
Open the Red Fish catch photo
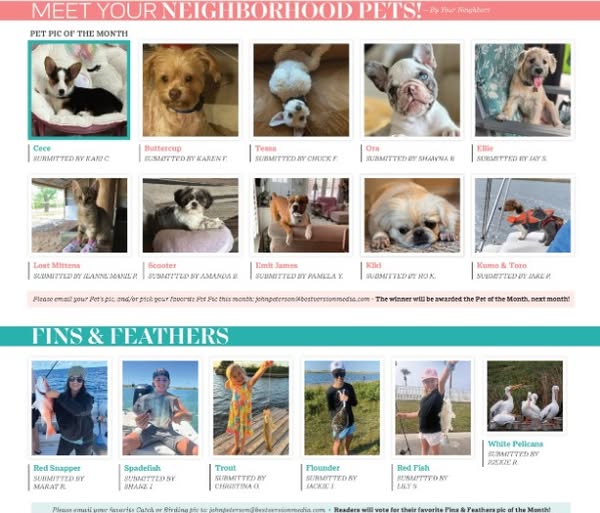[x=433, y=408]
